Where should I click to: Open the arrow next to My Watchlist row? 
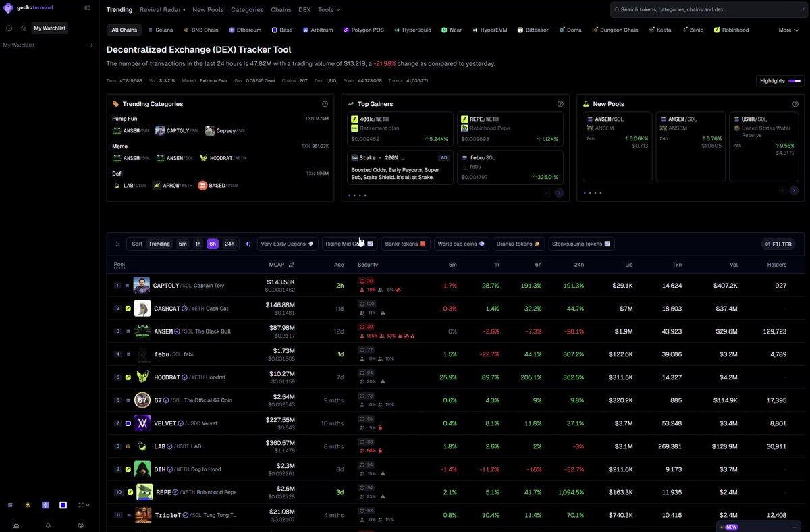pos(91,45)
